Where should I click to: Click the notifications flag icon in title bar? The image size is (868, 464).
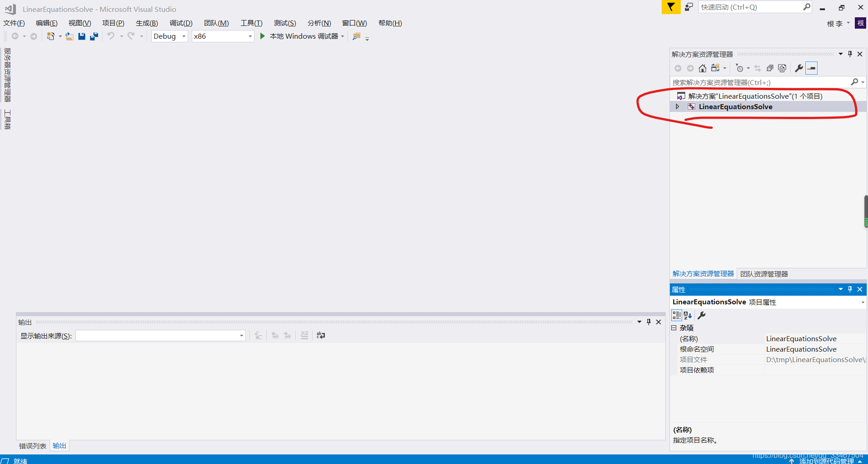coord(671,7)
